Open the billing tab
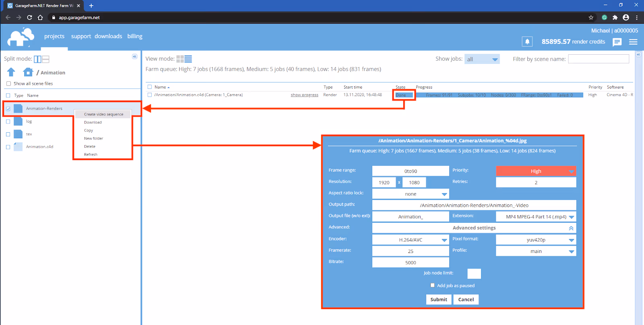 coord(135,36)
